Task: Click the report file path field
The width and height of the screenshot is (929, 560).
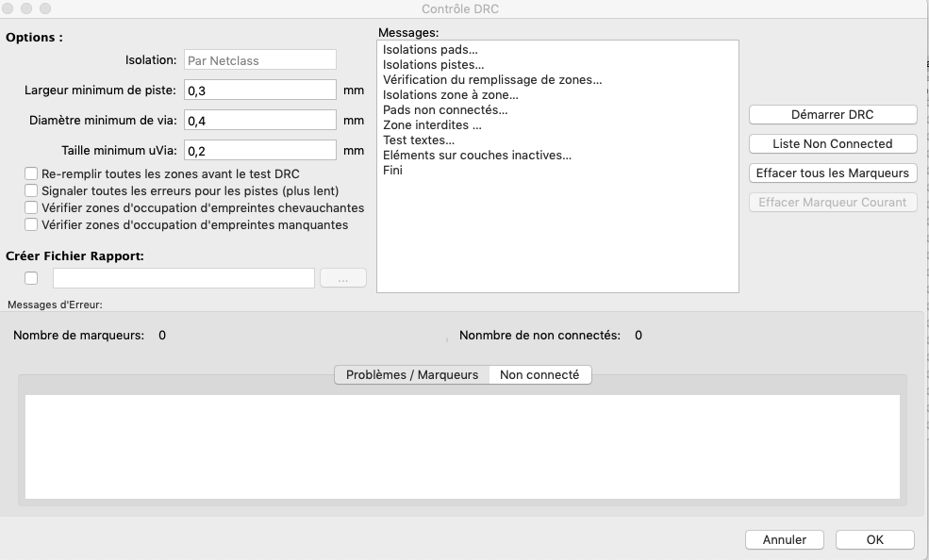Action: coord(183,278)
